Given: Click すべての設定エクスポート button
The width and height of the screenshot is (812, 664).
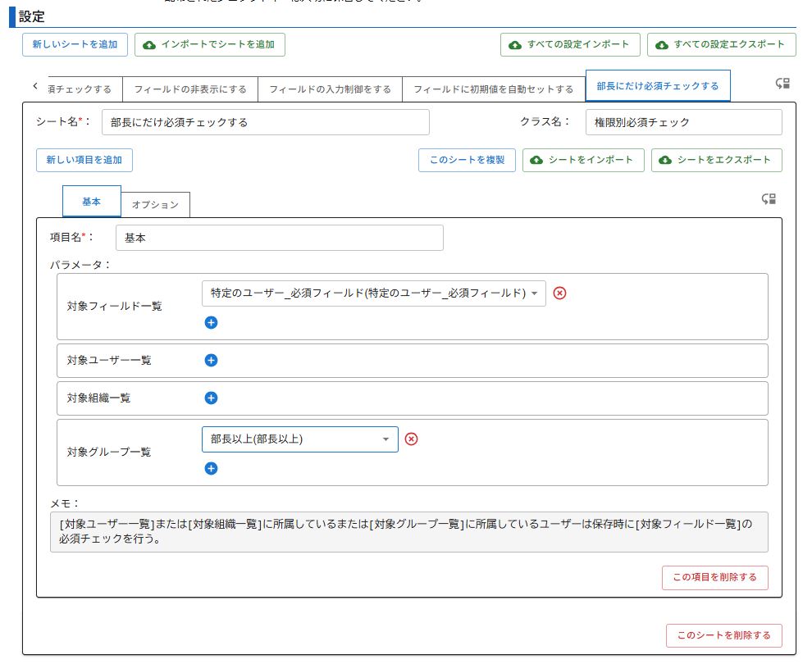Looking at the screenshot, I should coord(722,44).
